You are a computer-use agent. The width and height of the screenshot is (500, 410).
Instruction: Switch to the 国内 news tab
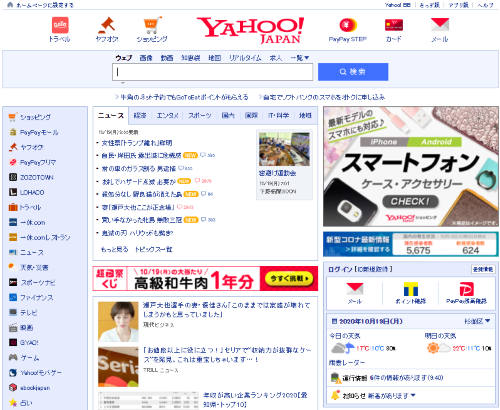[228, 116]
